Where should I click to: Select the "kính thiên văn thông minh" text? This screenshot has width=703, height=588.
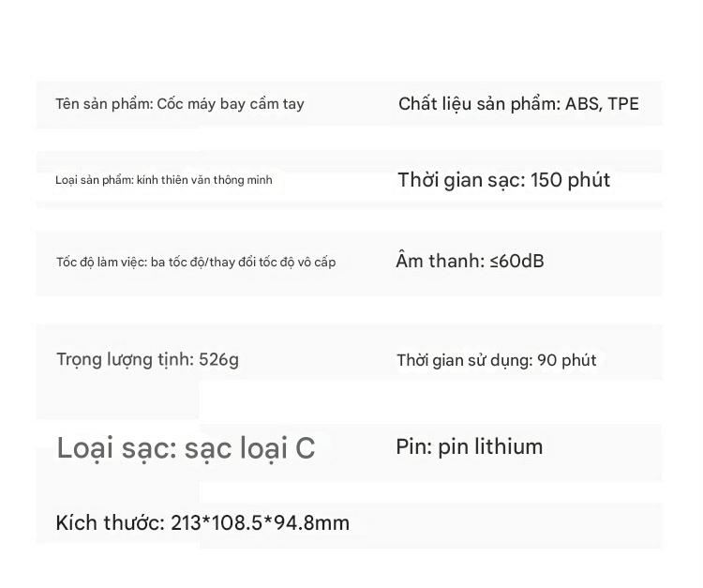pyautogui.click(x=204, y=180)
